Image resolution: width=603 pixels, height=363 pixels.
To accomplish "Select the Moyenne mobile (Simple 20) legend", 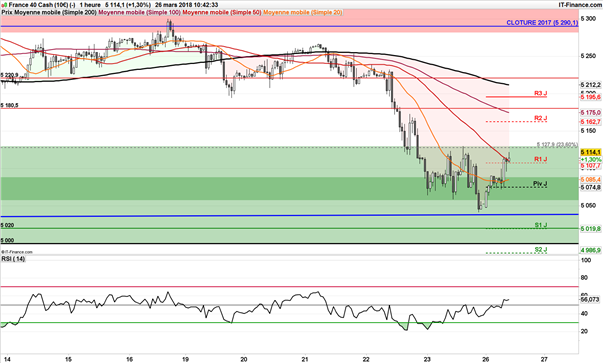I will point(302,12).
